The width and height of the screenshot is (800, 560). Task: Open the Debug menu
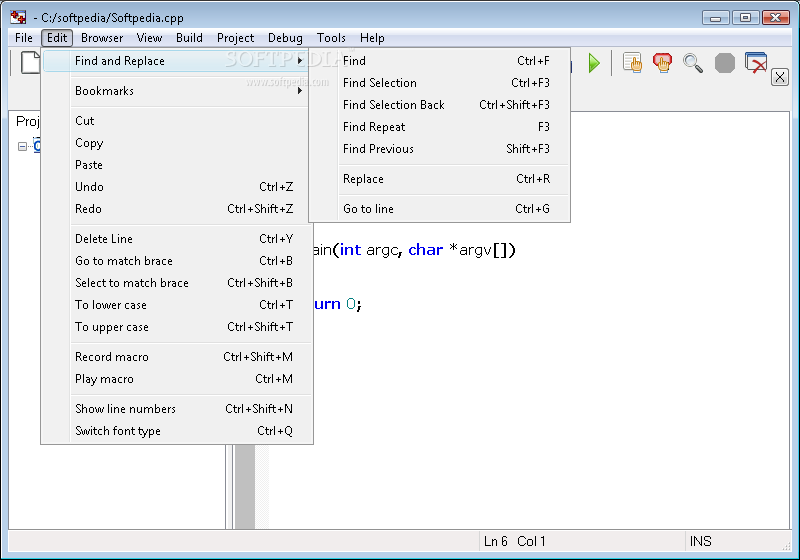[285, 38]
